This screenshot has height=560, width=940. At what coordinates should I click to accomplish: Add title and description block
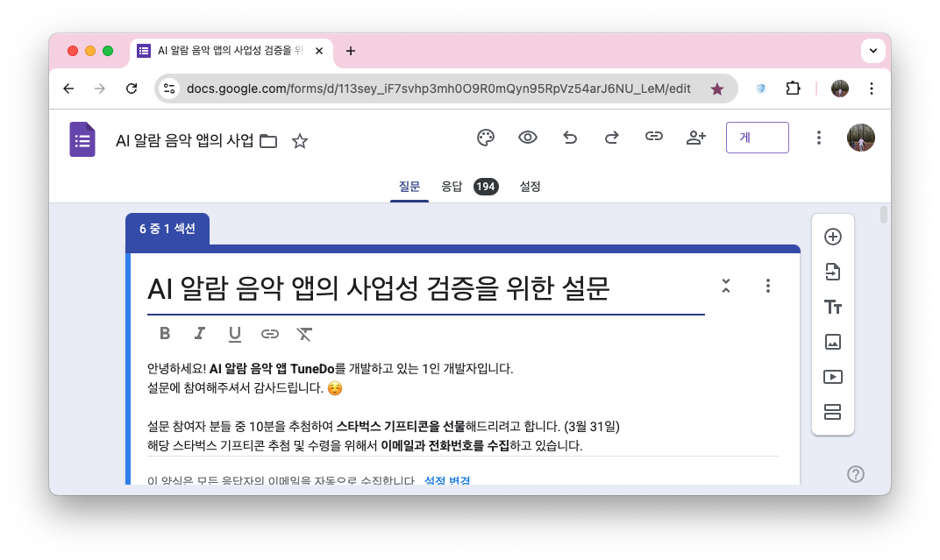[x=833, y=308]
